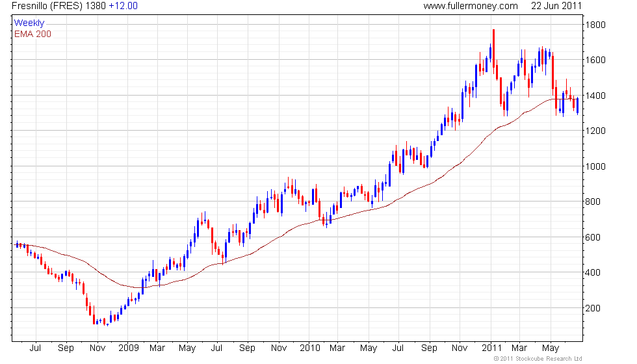Click the 1000 price axis label
The image size is (637, 364).
pos(595,166)
